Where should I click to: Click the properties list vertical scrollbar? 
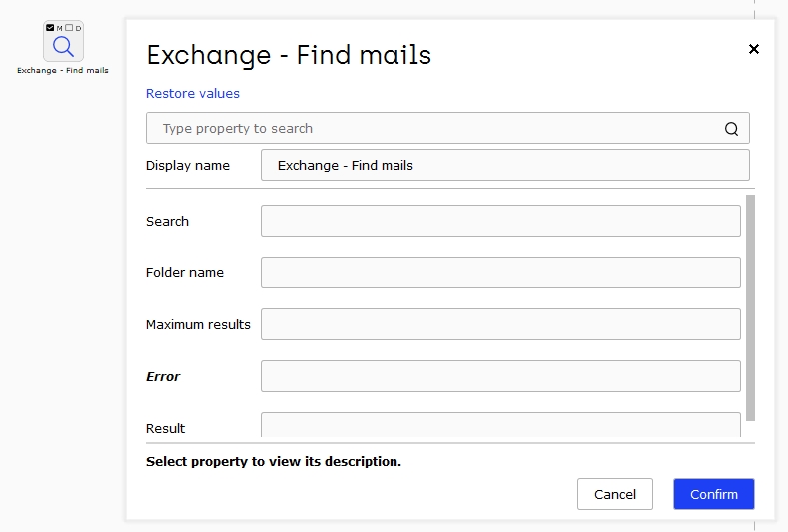(750, 307)
